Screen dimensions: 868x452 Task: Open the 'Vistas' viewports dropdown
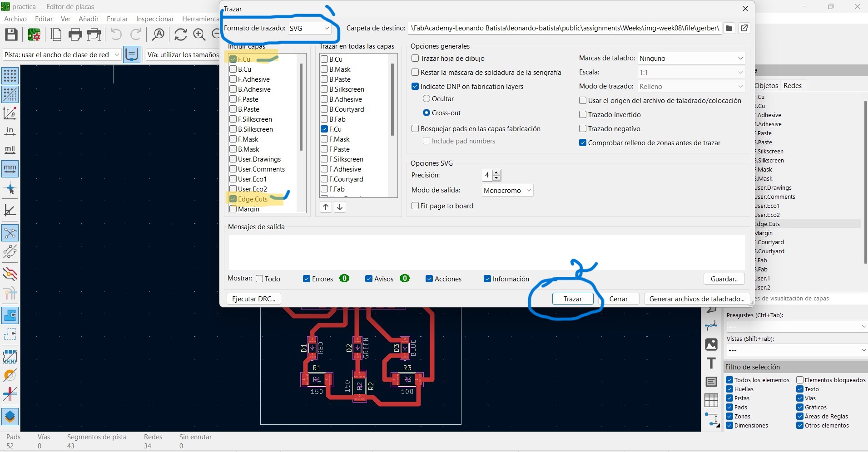pyautogui.click(x=797, y=350)
